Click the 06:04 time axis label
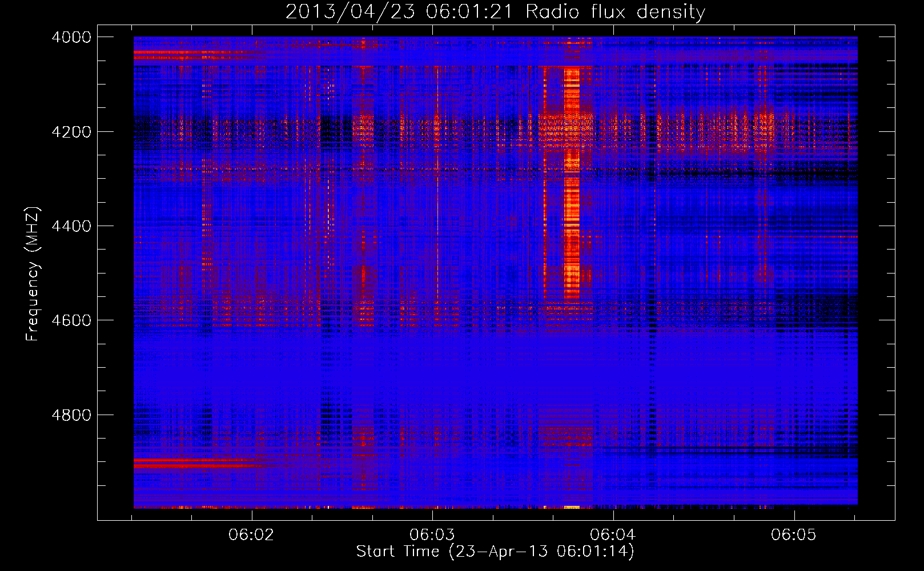The image size is (924, 571). [613, 534]
